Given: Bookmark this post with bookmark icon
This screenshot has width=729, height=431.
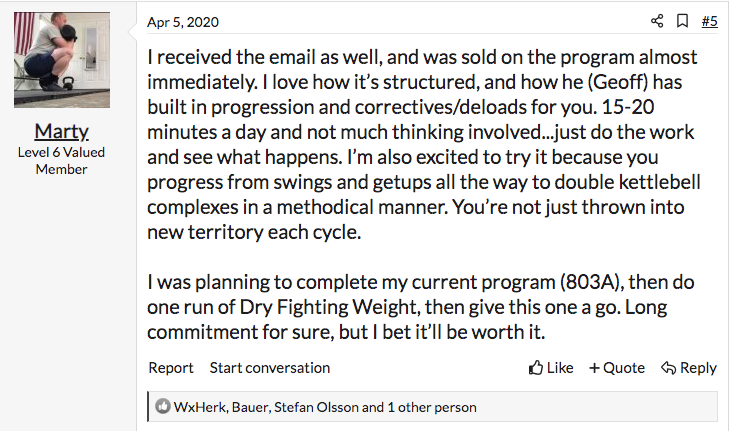Looking at the screenshot, I should pyautogui.click(x=682, y=21).
